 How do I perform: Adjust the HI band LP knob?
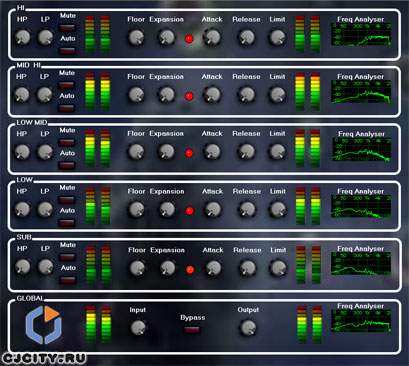(45, 37)
